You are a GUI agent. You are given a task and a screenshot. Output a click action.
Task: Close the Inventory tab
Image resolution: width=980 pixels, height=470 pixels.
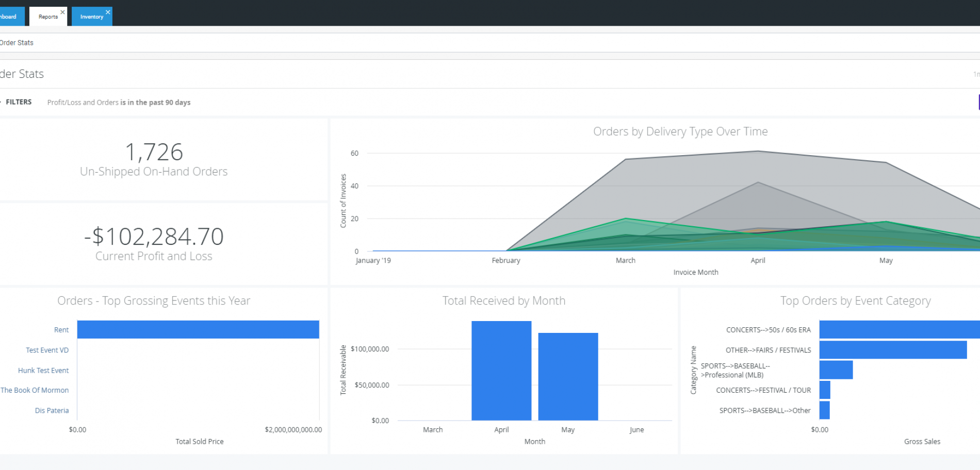[x=108, y=12]
